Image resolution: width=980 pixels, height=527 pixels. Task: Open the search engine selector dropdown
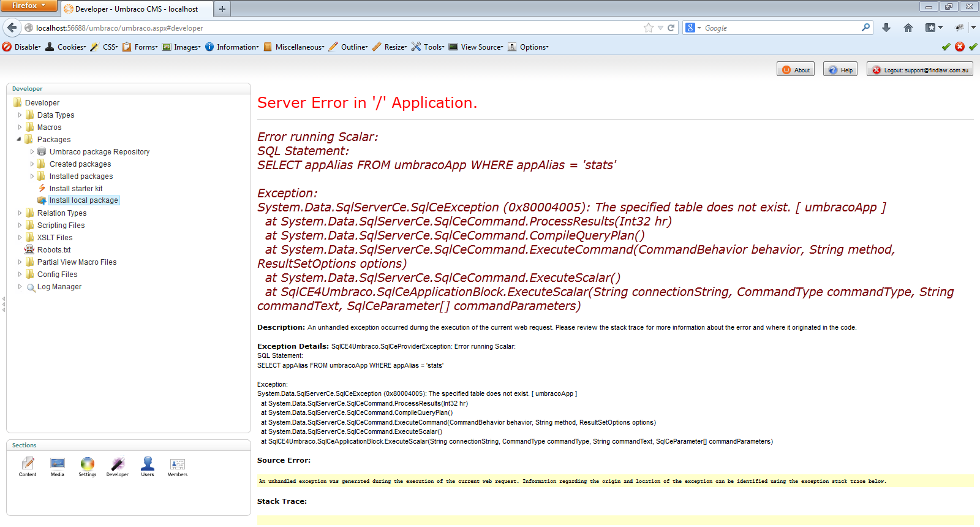pyautogui.click(x=693, y=28)
